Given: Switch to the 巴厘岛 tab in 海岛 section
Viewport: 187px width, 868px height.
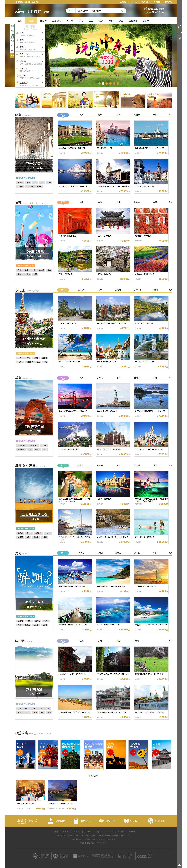Looking at the screenshot, I should pyautogui.click(x=81, y=553).
